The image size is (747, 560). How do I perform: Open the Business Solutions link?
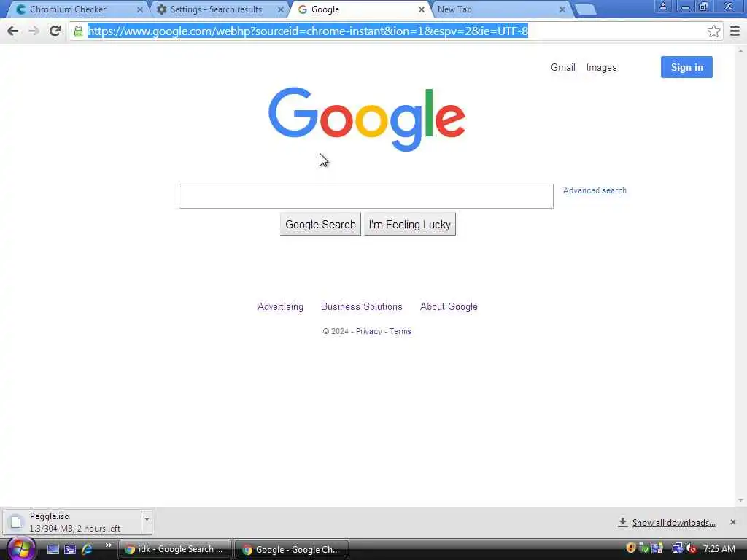362,307
